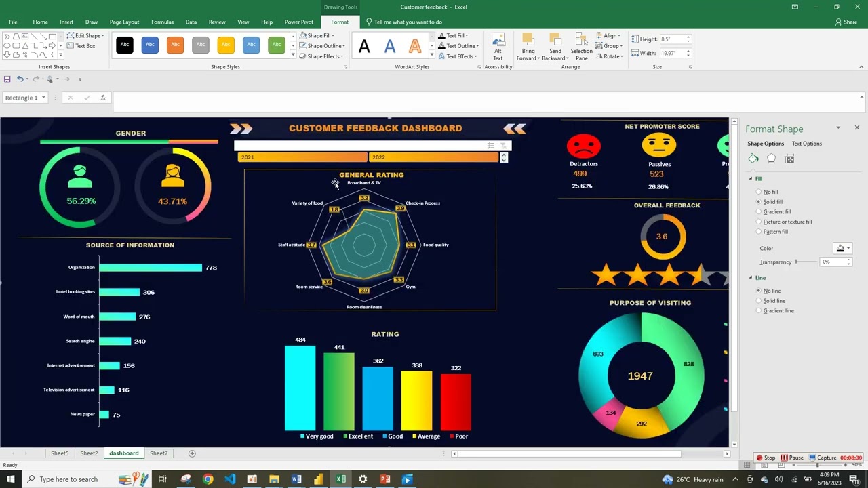Select the Solid fill option

769,202
